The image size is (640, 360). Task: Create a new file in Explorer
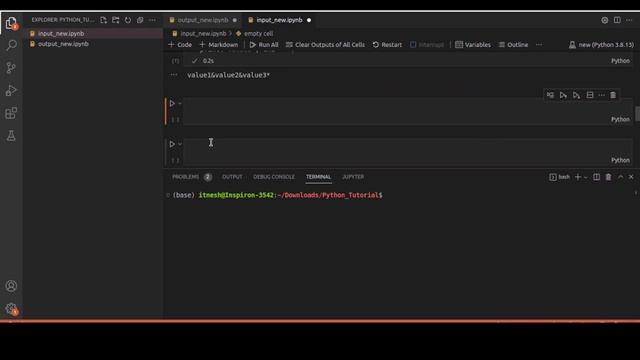[103, 20]
